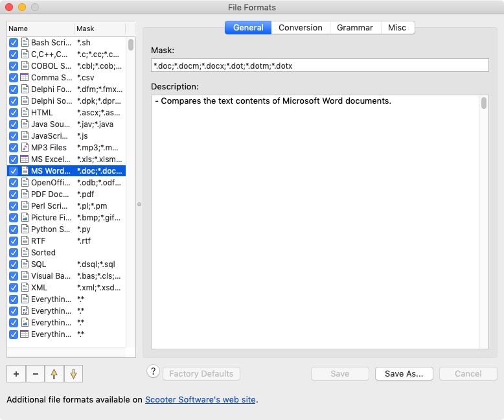The width and height of the screenshot is (504, 420).
Task: Open help with the question mark icon
Action: [x=153, y=371]
